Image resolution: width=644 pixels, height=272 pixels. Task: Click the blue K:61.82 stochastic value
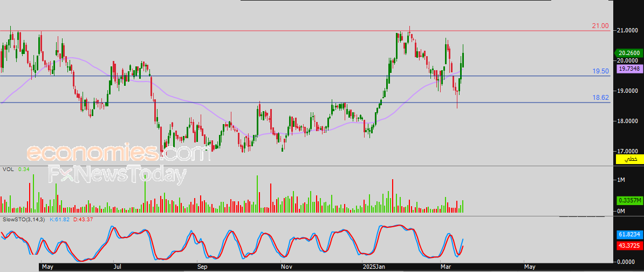pos(59,220)
